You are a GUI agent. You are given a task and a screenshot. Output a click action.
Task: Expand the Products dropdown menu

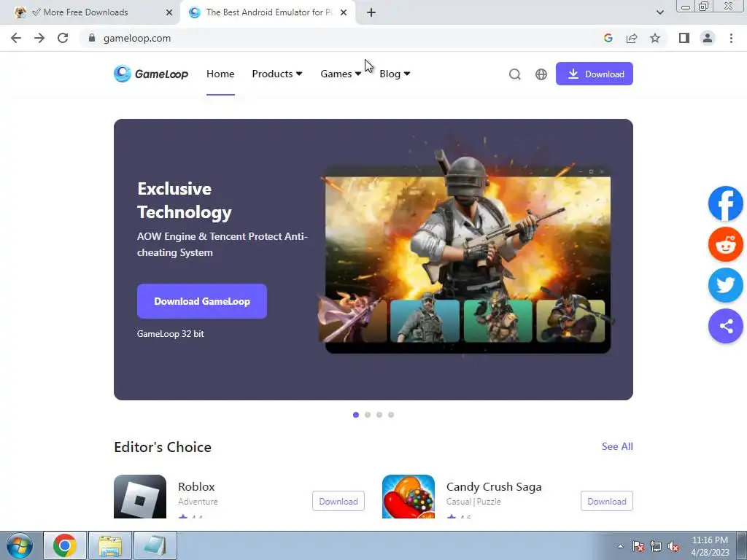276,74
